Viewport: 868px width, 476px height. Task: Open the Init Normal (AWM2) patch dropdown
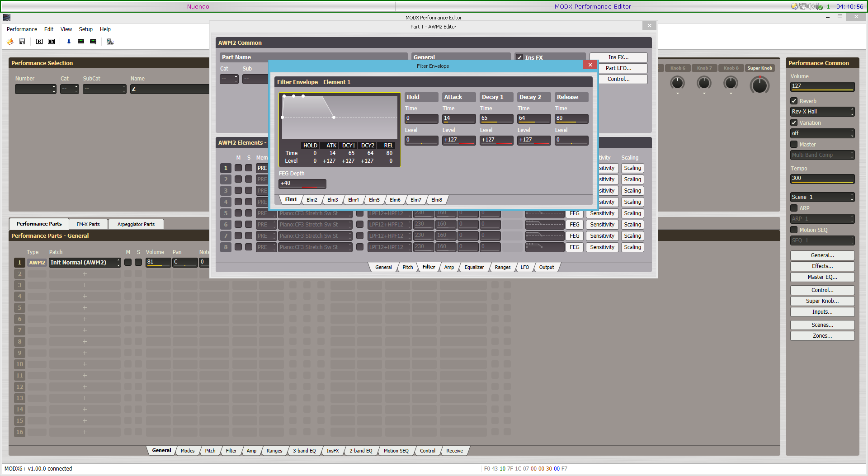(85, 262)
